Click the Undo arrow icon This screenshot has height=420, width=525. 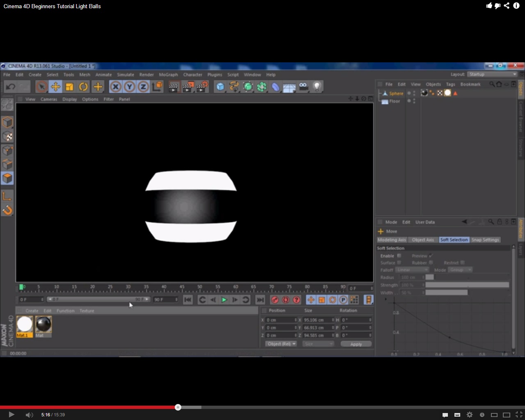point(11,87)
